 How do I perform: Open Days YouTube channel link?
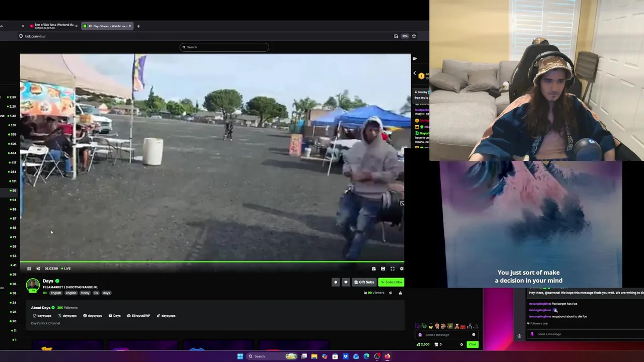pyautogui.click(x=114, y=316)
